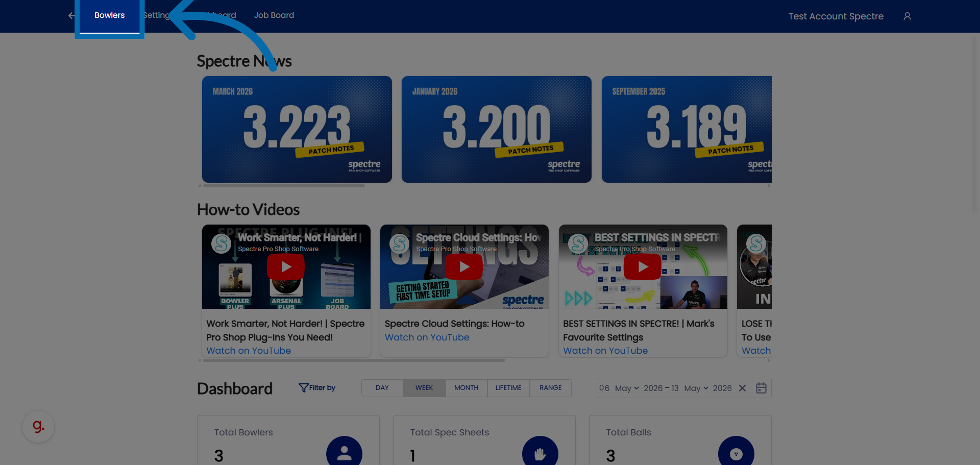Open the end month May dropdown
980x465 pixels.
click(696, 388)
